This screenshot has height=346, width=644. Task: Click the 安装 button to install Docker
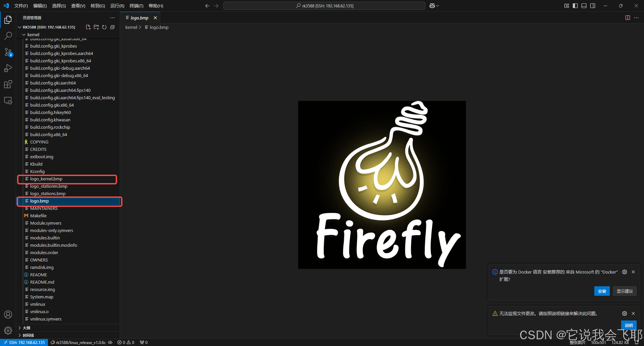pos(602,291)
